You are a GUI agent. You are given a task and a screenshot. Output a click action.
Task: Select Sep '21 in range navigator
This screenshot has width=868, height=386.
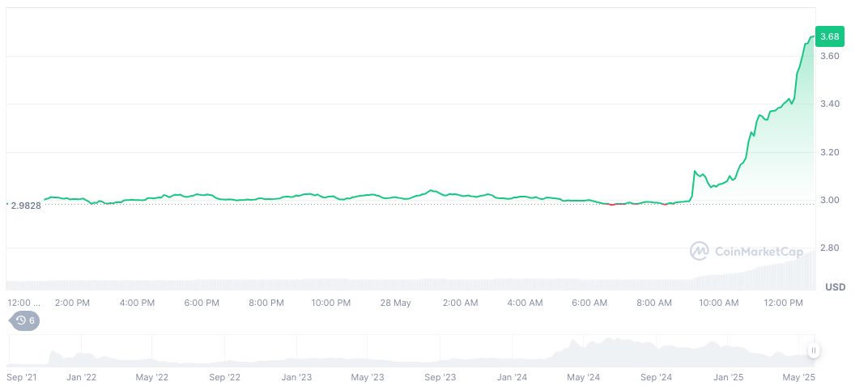(23, 377)
